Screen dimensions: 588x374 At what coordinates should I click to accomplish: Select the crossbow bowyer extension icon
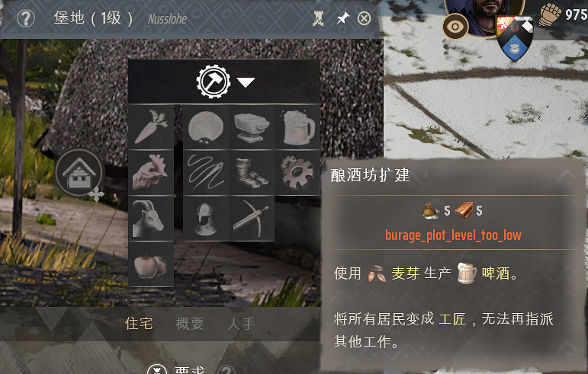252,219
